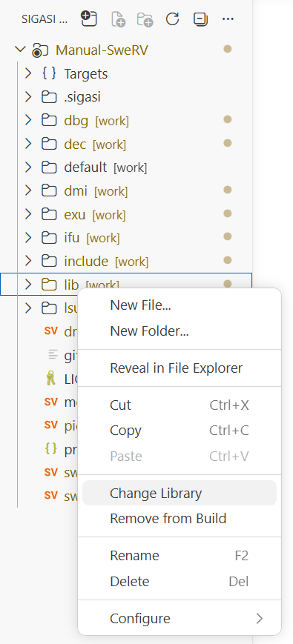This screenshot has height=644, width=293.
Task: Select Delete in the context menu
Action: pyautogui.click(x=180, y=581)
